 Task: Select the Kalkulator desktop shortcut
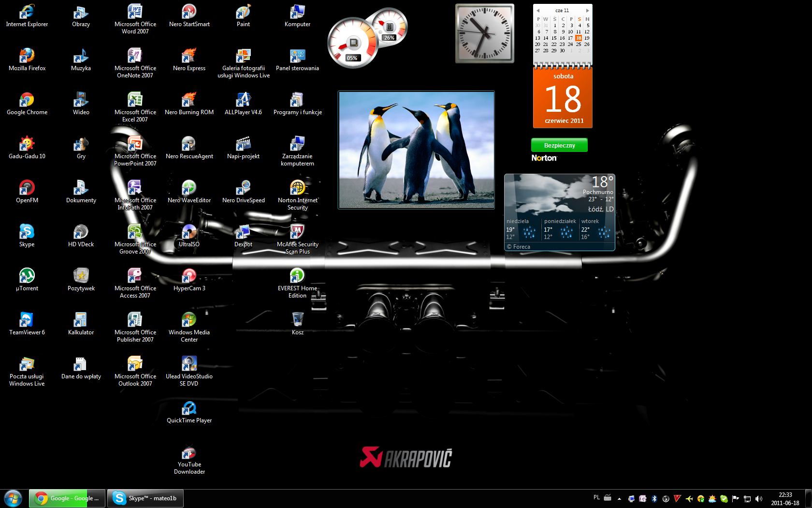tap(81, 324)
